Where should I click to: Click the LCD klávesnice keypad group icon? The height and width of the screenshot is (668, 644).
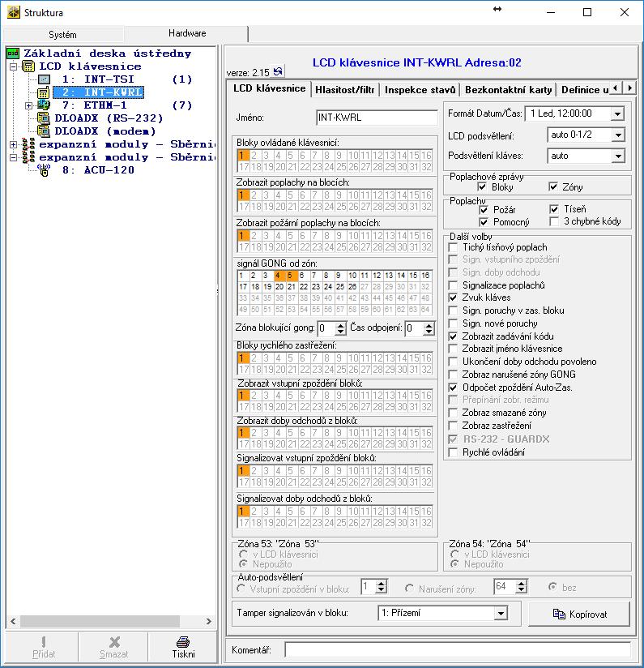tap(28, 66)
